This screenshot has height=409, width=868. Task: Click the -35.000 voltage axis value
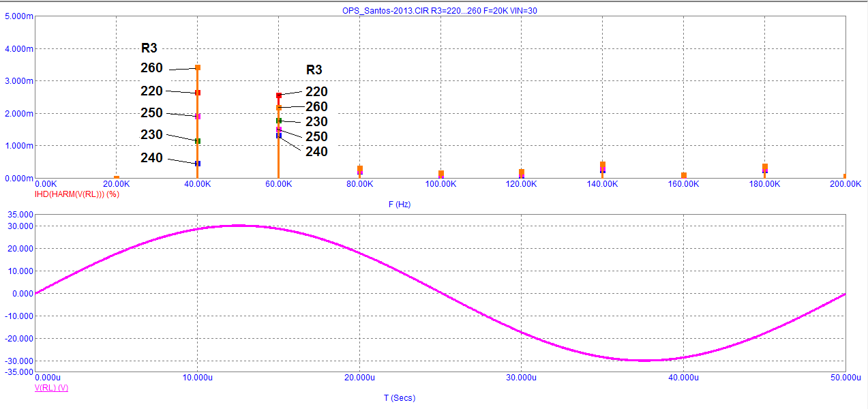(18, 372)
